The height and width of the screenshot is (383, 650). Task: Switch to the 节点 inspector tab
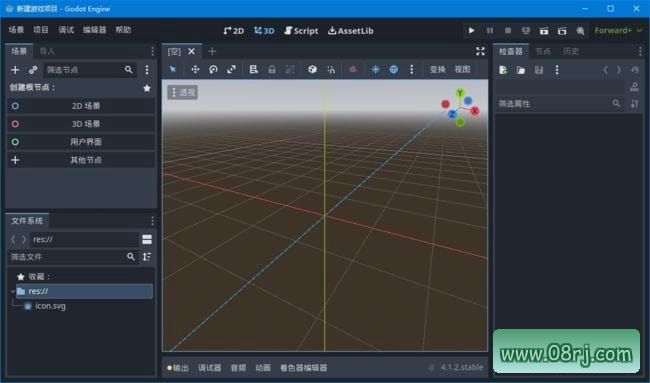click(543, 51)
